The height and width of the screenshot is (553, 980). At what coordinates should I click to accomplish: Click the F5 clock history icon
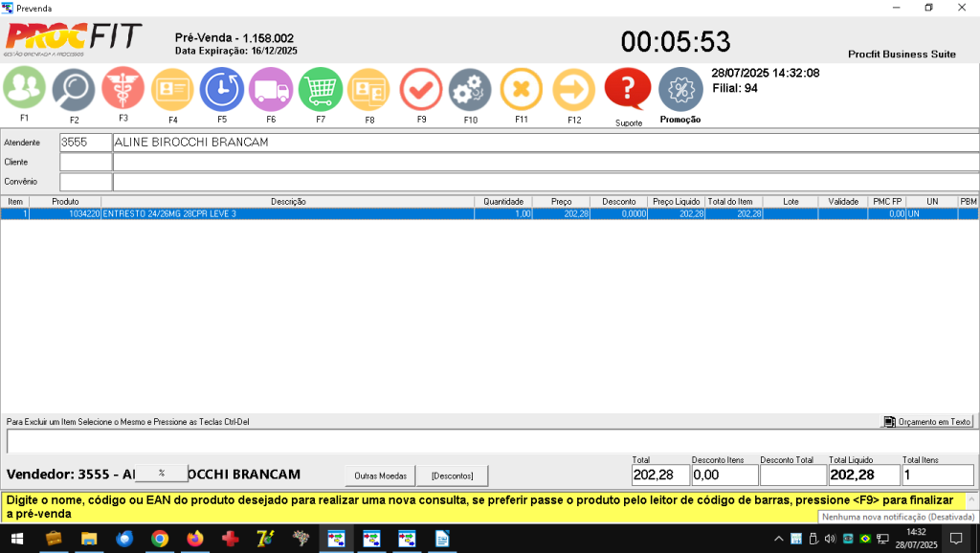(222, 90)
